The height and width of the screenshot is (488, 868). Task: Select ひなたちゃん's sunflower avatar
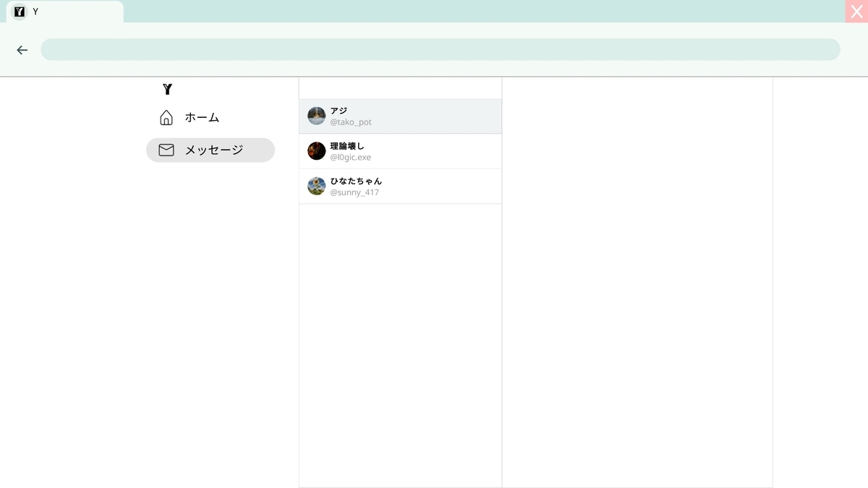pos(316,186)
